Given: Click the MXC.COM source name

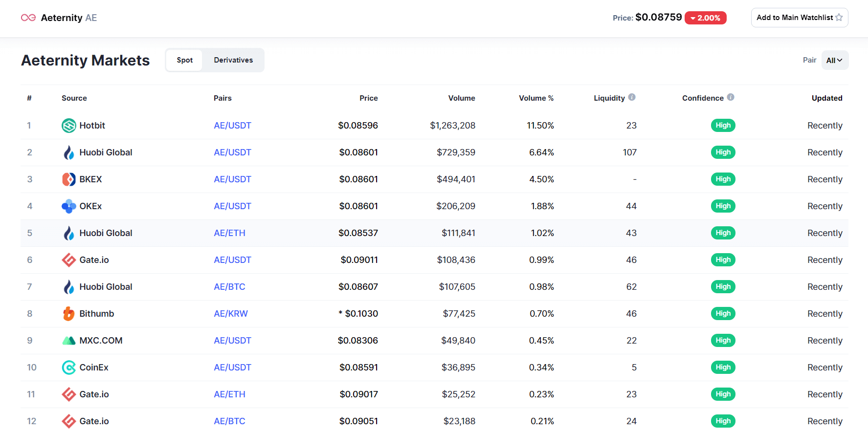Looking at the screenshot, I should point(101,341).
